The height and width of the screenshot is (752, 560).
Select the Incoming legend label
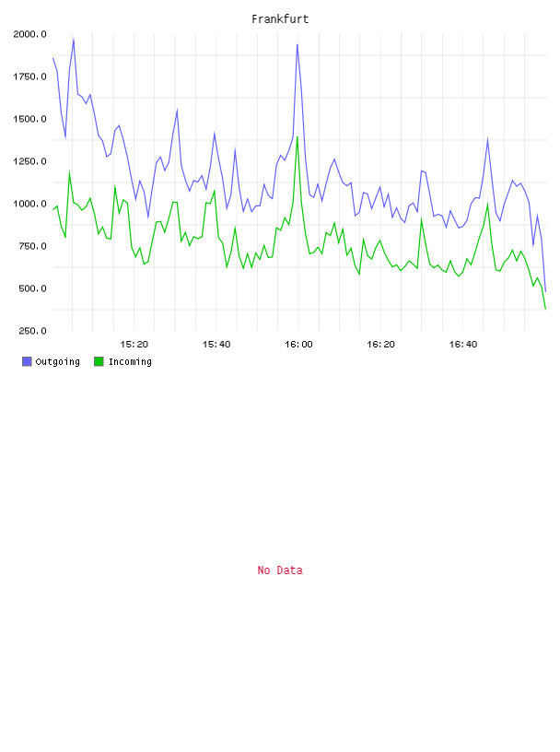[x=130, y=361]
